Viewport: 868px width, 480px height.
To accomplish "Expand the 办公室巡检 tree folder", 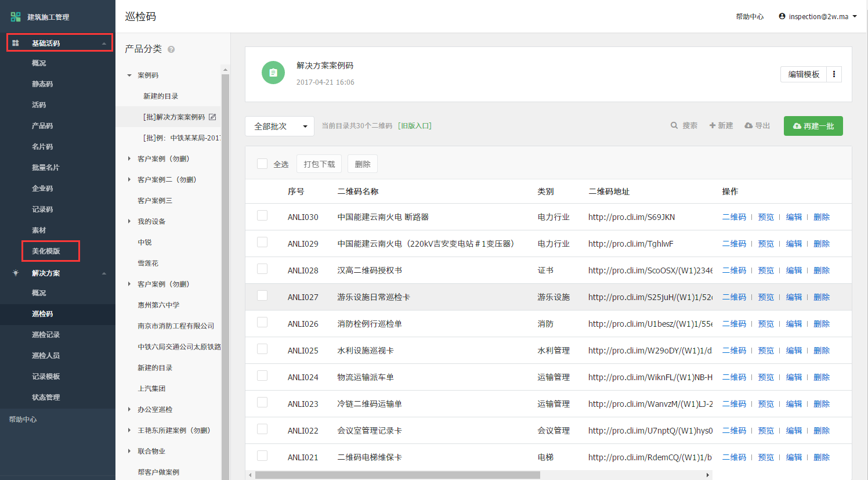I will [x=129, y=409].
